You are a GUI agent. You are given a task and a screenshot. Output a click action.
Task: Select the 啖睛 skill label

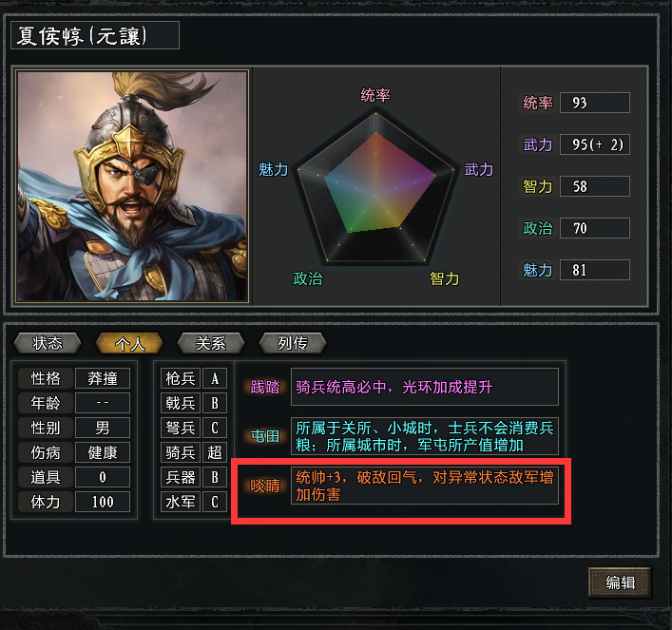click(265, 486)
